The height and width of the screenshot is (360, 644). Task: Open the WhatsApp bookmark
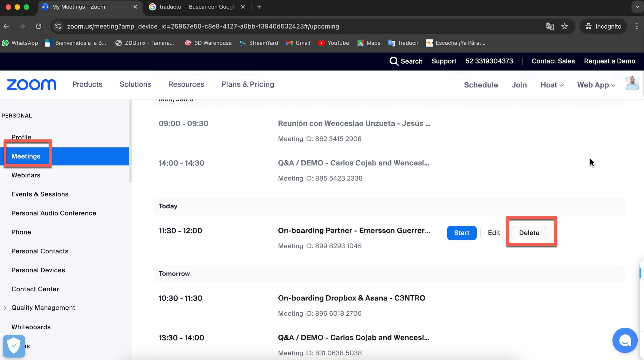click(20, 43)
